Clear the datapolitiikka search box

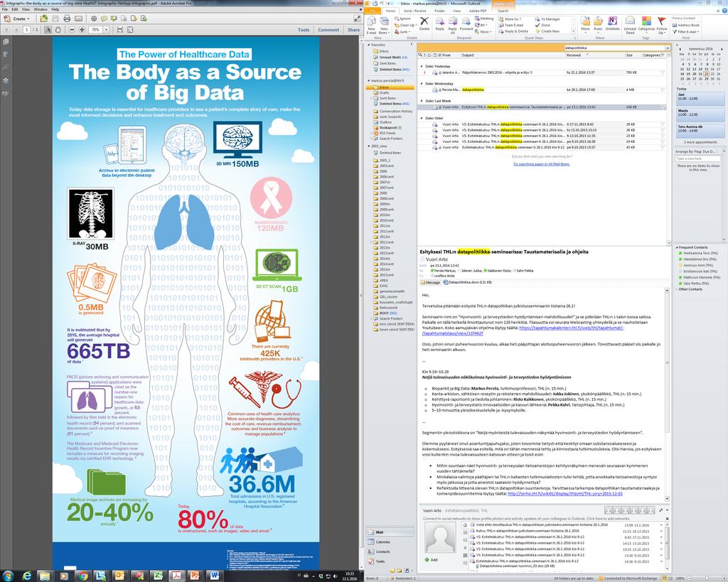point(668,48)
